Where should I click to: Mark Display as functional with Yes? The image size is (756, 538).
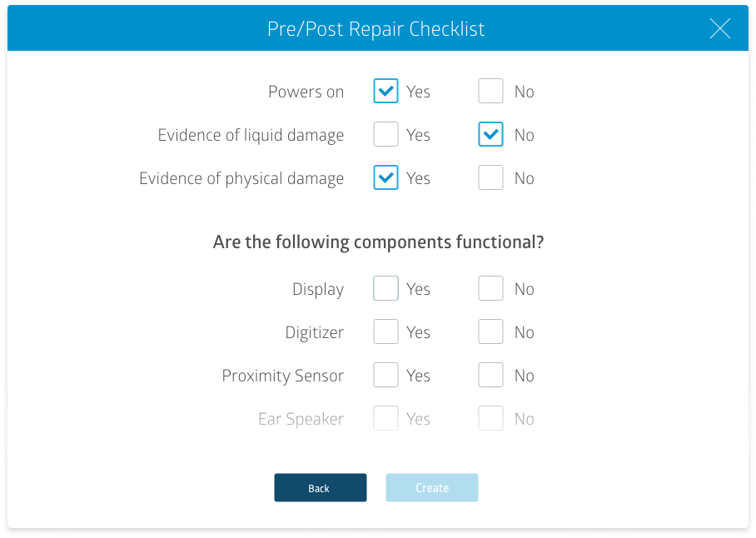[385, 289]
